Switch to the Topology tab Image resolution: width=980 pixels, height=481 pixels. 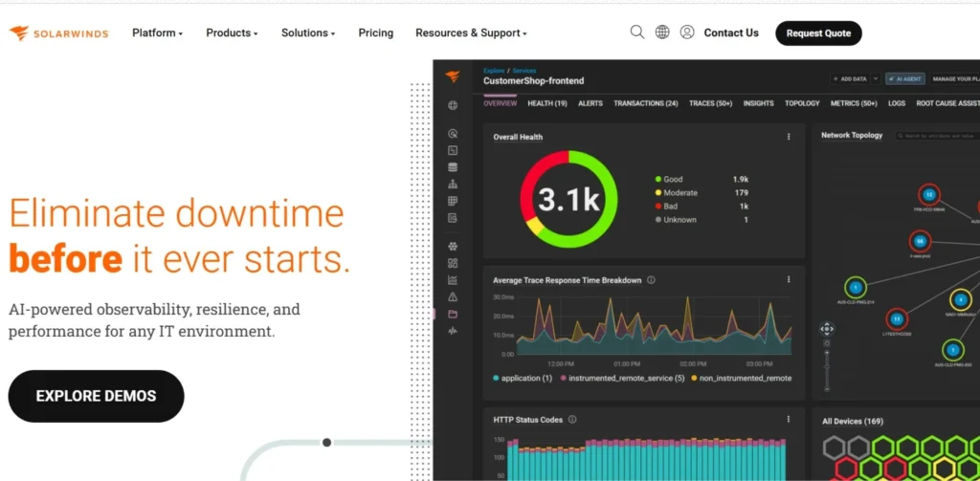tap(802, 103)
